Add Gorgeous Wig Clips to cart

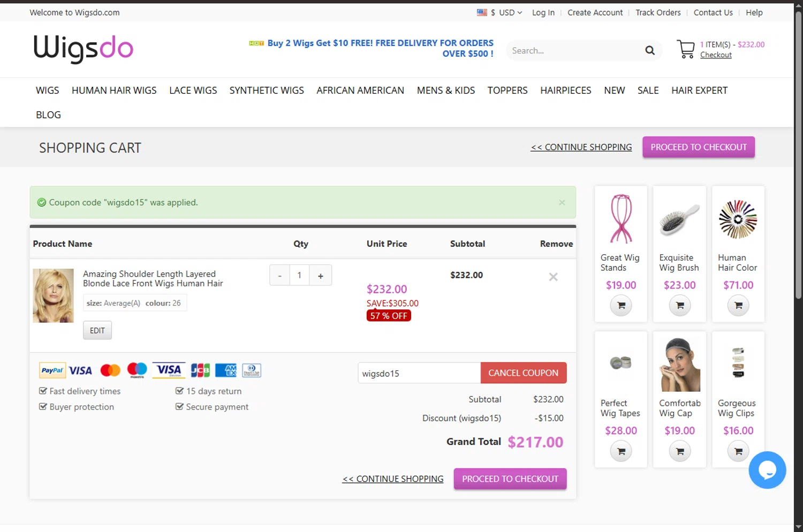[738, 451]
